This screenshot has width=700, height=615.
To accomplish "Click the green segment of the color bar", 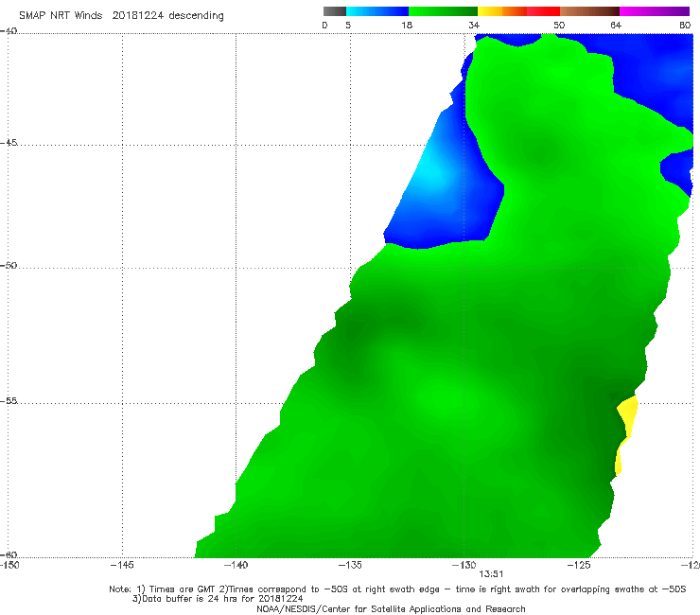I will click(443, 11).
